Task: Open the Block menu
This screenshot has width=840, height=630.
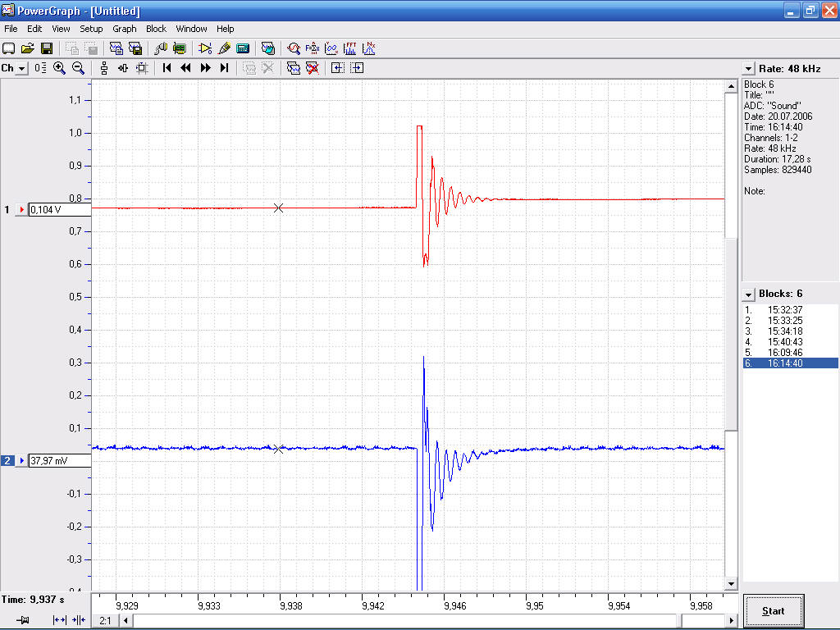Action: (x=156, y=29)
